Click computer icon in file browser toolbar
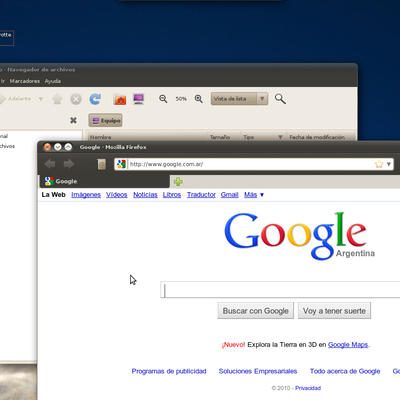400x400 pixels. (x=139, y=99)
